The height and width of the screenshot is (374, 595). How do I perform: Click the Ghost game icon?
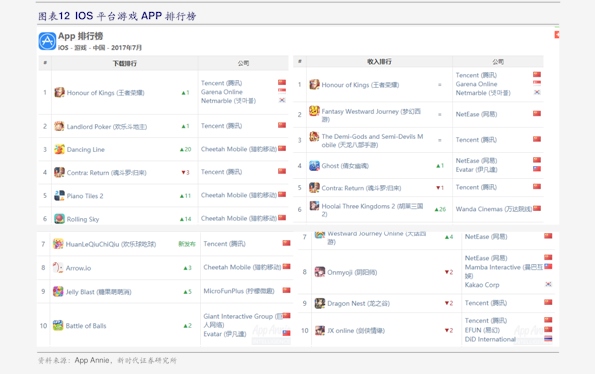[x=314, y=165]
